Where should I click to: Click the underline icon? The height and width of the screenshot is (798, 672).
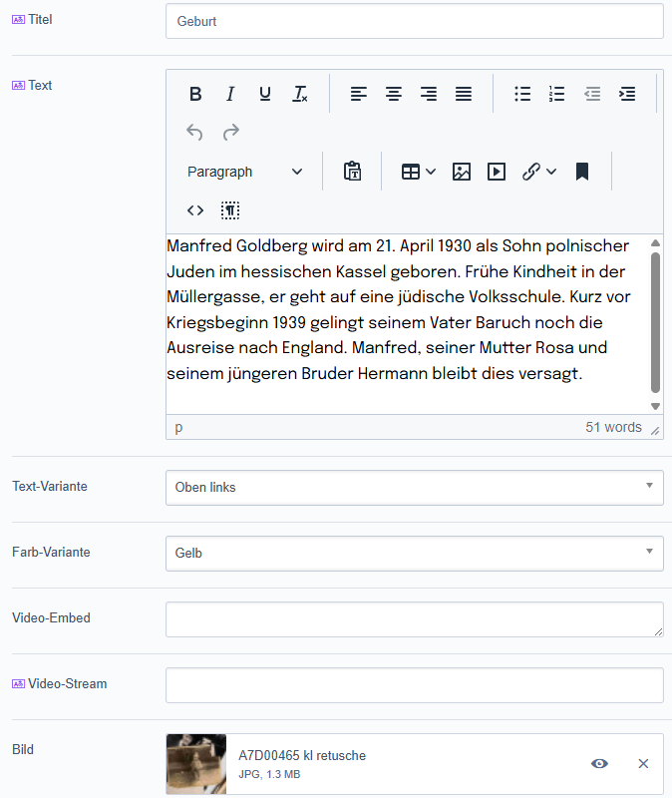[x=265, y=94]
